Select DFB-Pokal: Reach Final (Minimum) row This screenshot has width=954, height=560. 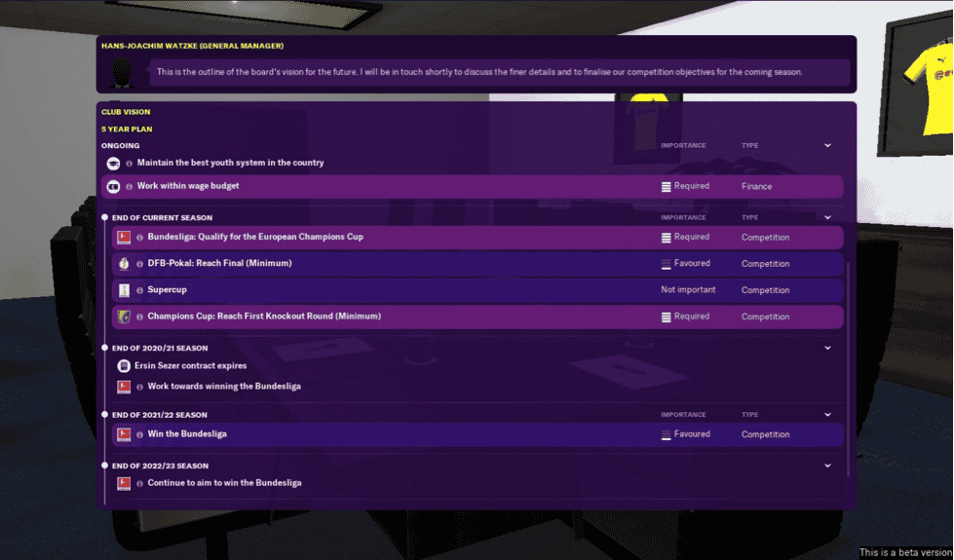coord(477,264)
